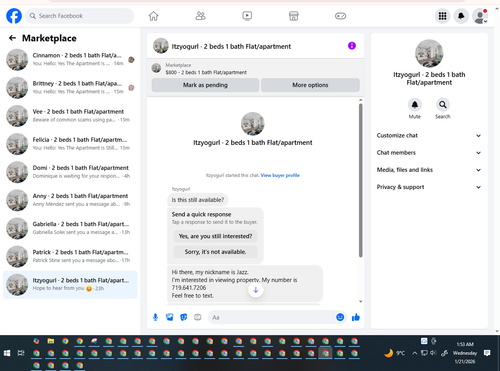Click avatar in chat header
The image size is (500, 371).
161,46
